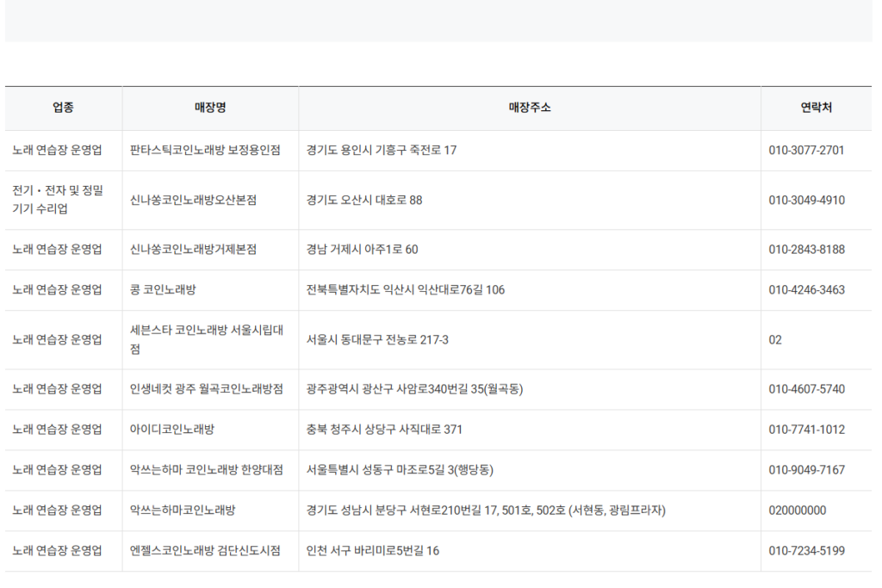
Task: Select 세븐스타 코인노래방 서울시립대점 entry
Action: (x=209, y=339)
